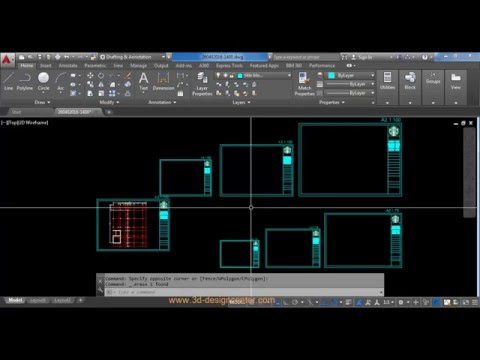Toggle Clean Screen in status bar
This screenshot has width=480, height=360.
(466, 302)
